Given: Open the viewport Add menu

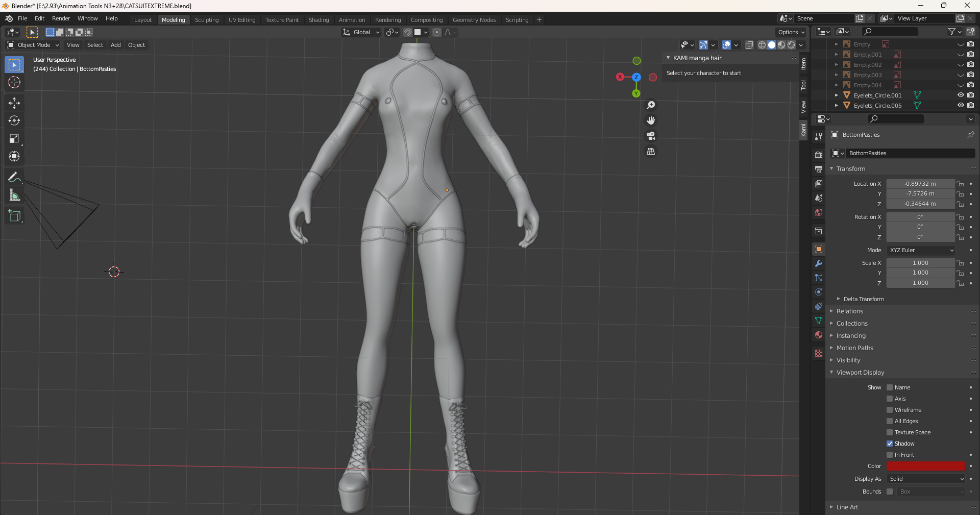Looking at the screenshot, I should 116,45.
